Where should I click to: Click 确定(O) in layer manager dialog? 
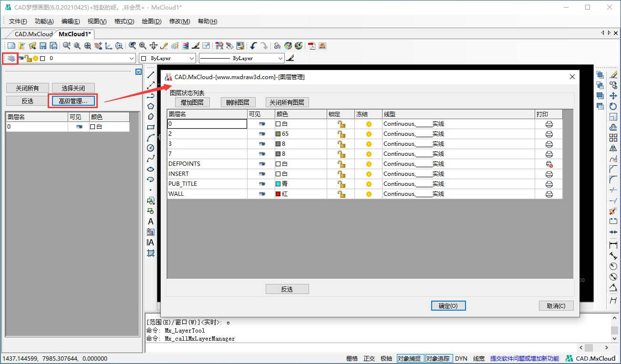(448, 306)
